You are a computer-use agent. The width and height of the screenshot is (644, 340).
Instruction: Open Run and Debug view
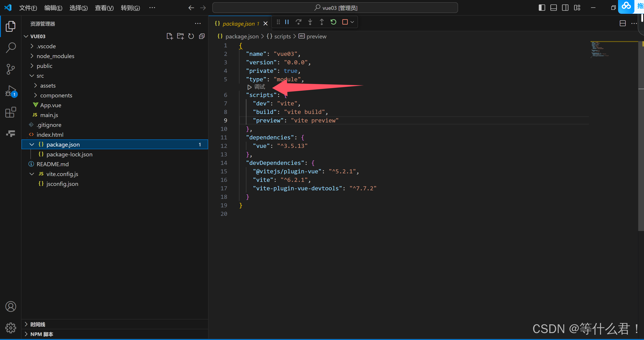click(11, 91)
